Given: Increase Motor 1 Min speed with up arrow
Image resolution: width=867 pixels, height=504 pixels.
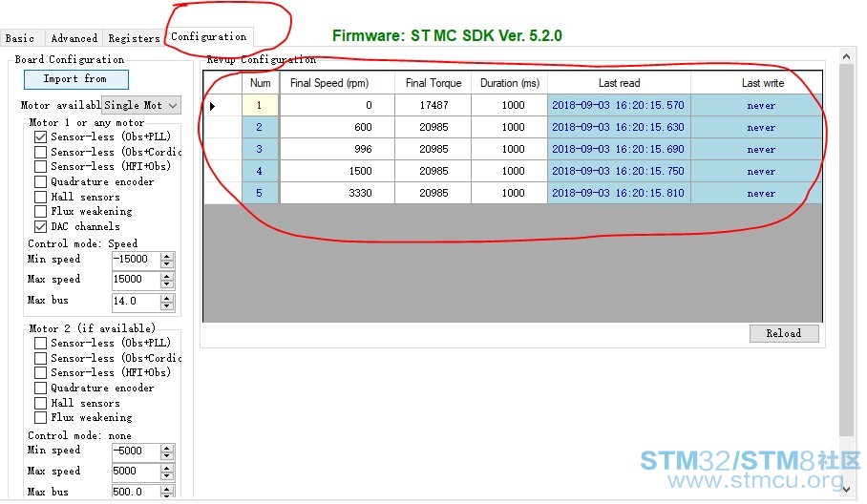Looking at the screenshot, I should (x=167, y=256).
